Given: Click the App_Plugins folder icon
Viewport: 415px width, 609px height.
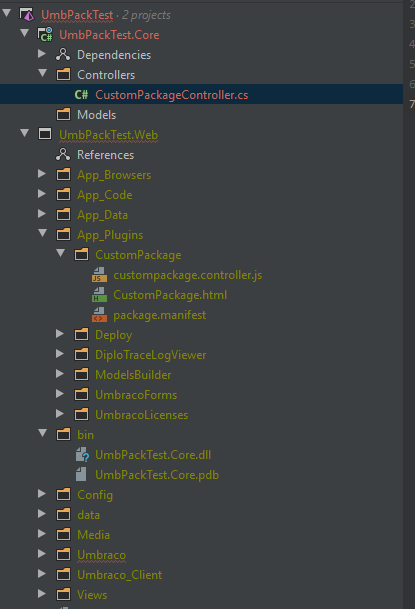Looking at the screenshot, I should click(x=63, y=235).
